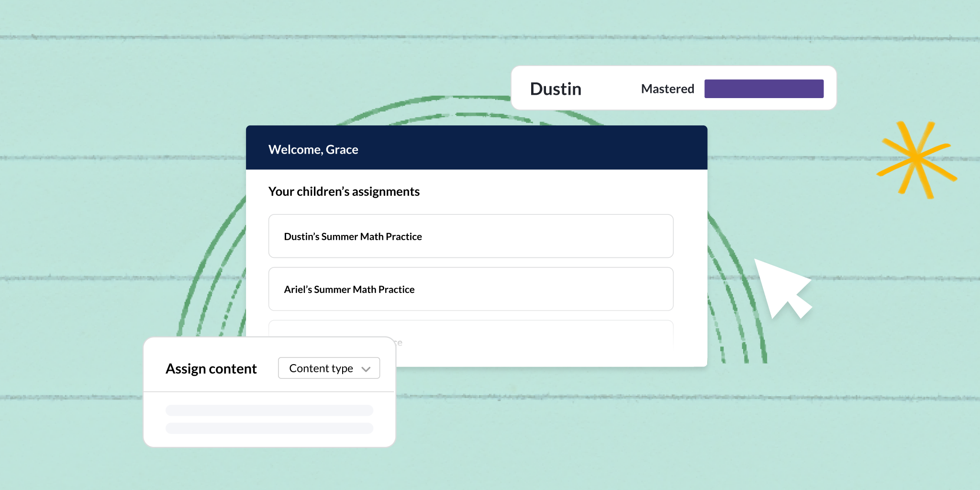The width and height of the screenshot is (980, 490).
Task: Click the Your children's assignments heading
Action: (x=344, y=191)
